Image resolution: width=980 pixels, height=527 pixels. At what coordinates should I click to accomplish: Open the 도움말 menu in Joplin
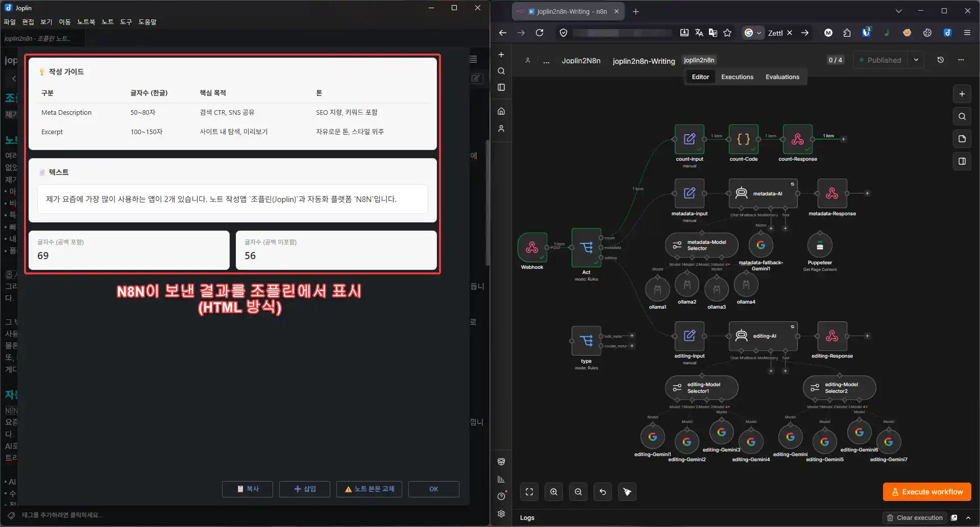[x=148, y=22]
